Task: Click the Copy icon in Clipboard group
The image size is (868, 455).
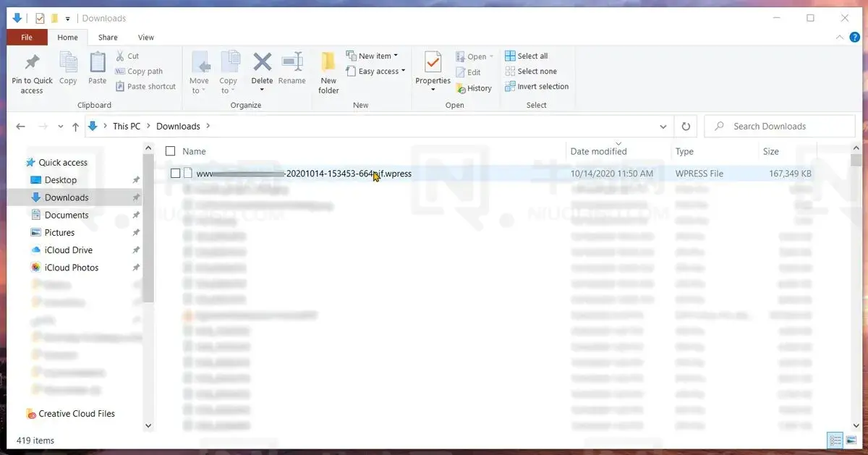Action: click(x=68, y=62)
